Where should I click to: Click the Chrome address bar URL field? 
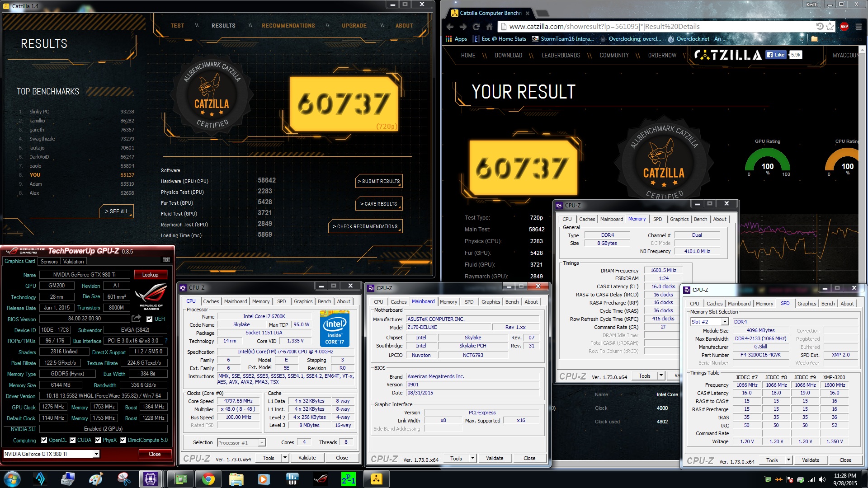pyautogui.click(x=660, y=27)
